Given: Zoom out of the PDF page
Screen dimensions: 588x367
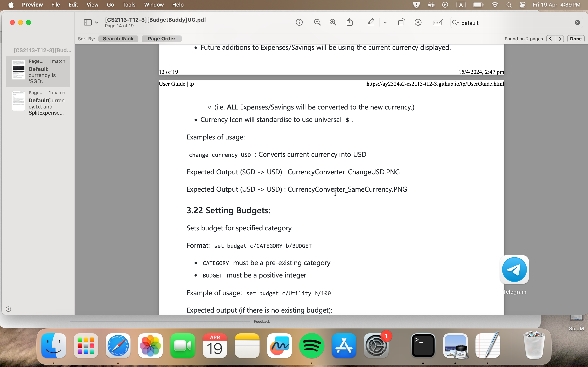Looking at the screenshot, I should click(317, 23).
